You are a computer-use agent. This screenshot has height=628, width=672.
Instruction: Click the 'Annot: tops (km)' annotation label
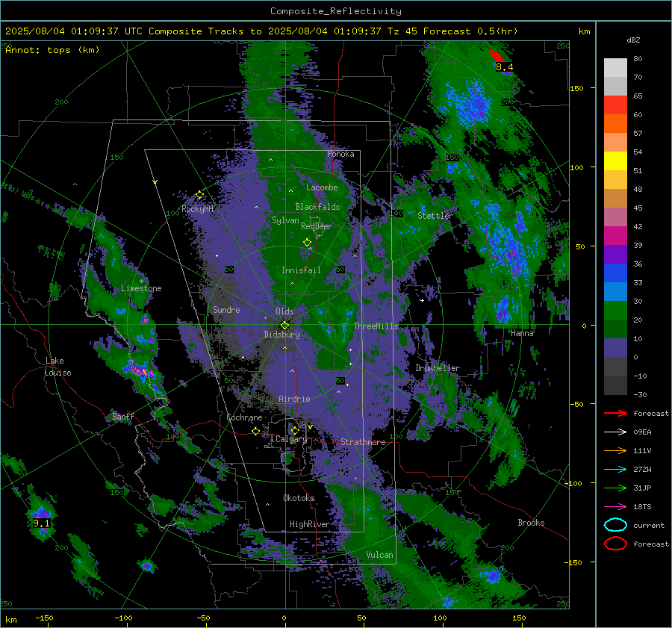52,50
